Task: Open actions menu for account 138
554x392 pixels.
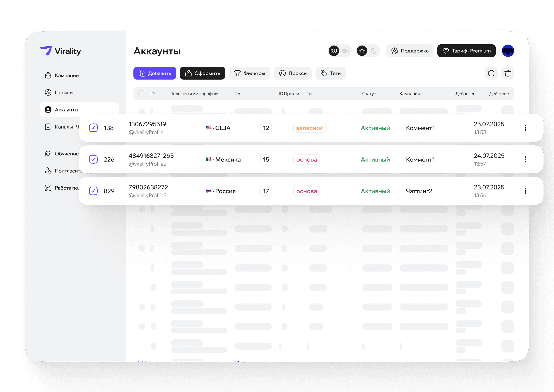Action: (525, 128)
